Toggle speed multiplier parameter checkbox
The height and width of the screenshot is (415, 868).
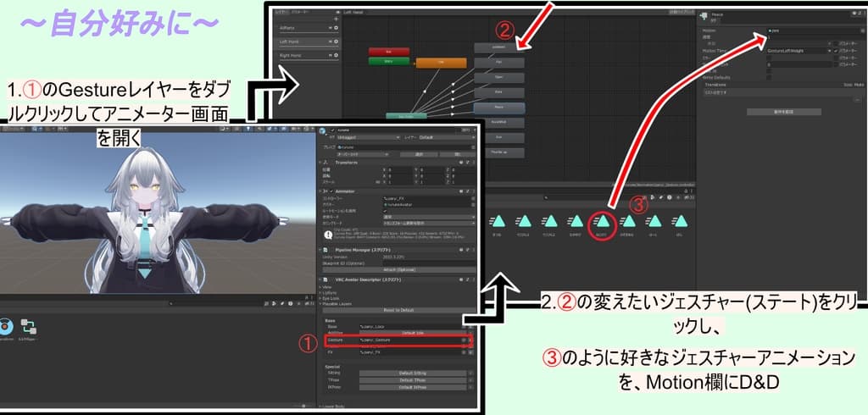pyautogui.click(x=836, y=44)
